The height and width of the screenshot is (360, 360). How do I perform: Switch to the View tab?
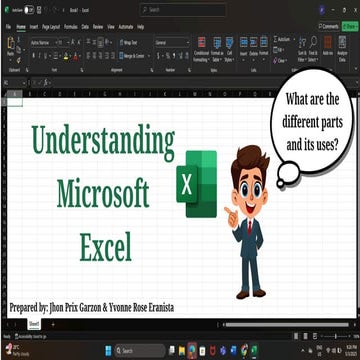(x=111, y=27)
